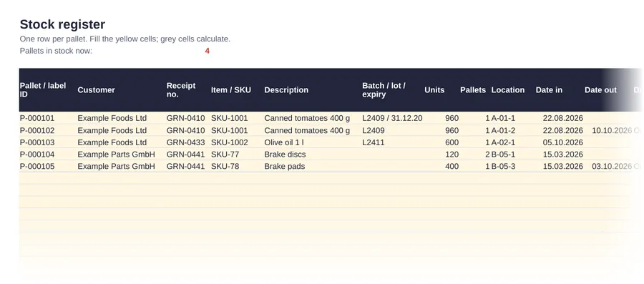644x284 pixels.
Task: Click the 'Item / SKU' column header
Action: 231,90
